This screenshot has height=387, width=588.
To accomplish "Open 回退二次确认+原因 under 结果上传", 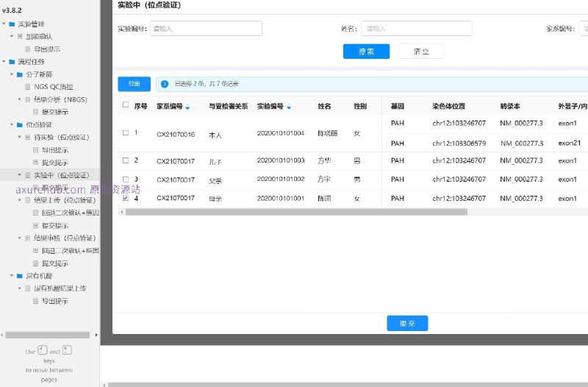I will tap(71, 213).
